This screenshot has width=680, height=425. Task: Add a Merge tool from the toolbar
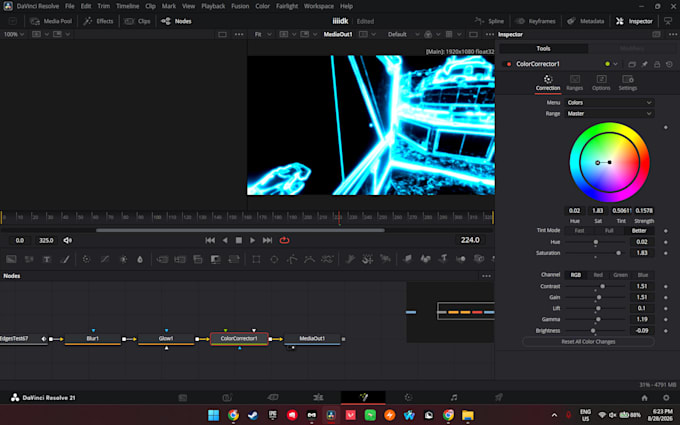(162, 259)
